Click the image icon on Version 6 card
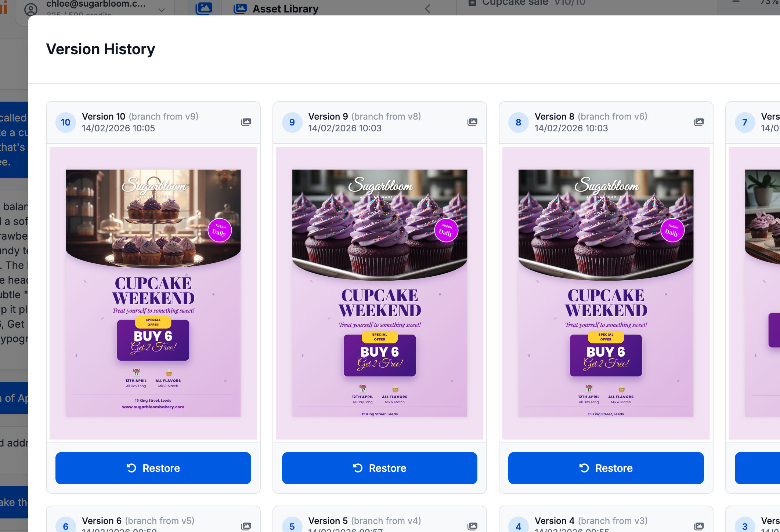The height and width of the screenshot is (532, 780). [246, 526]
